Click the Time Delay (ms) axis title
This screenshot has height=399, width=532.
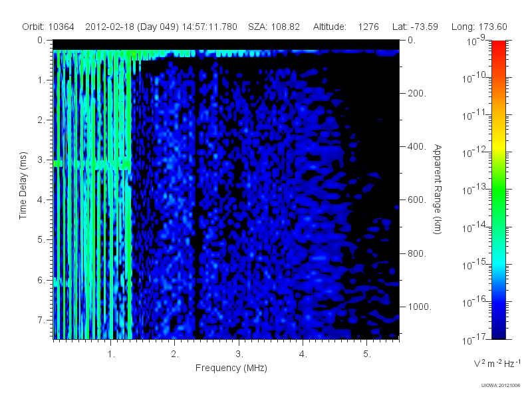[x=23, y=186]
